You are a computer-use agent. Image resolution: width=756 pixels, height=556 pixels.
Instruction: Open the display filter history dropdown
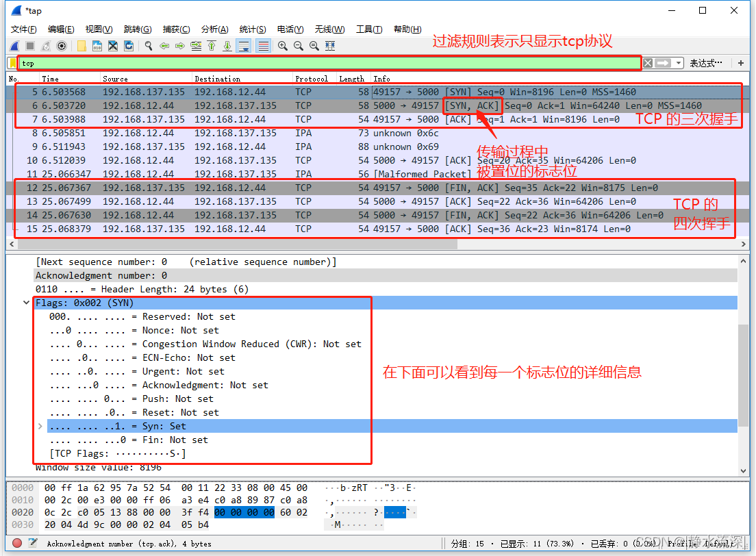(679, 63)
